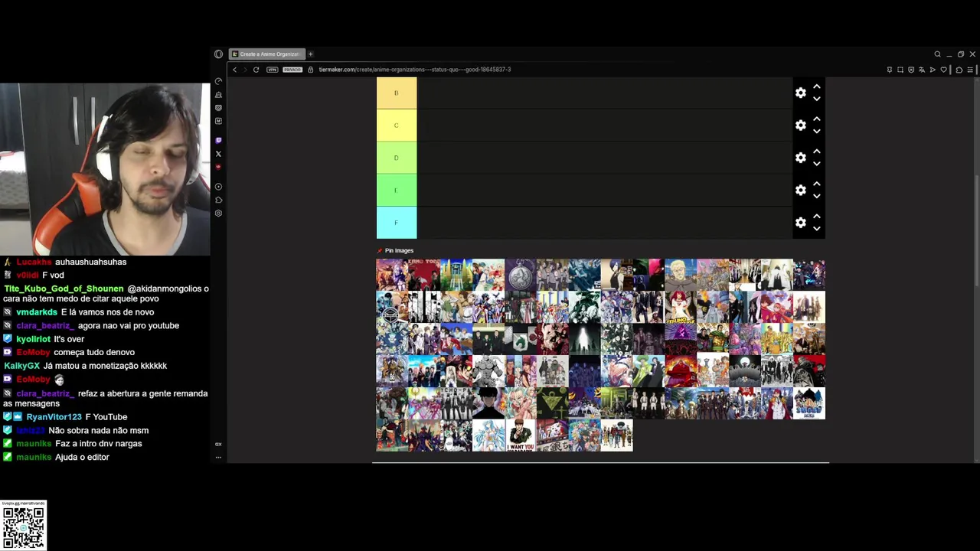This screenshot has width=980, height=551.
Task: Switch to the Create a Anime Organizat tab
Action: coord(267,54)
